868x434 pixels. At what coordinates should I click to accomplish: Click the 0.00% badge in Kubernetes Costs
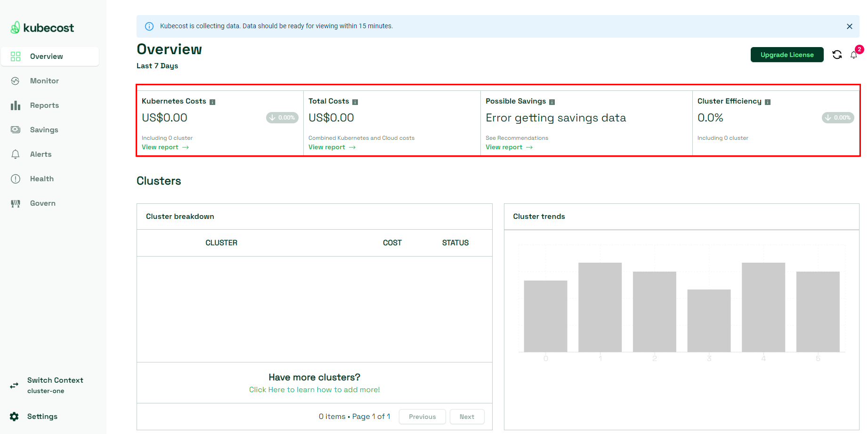tap(282, 118)
